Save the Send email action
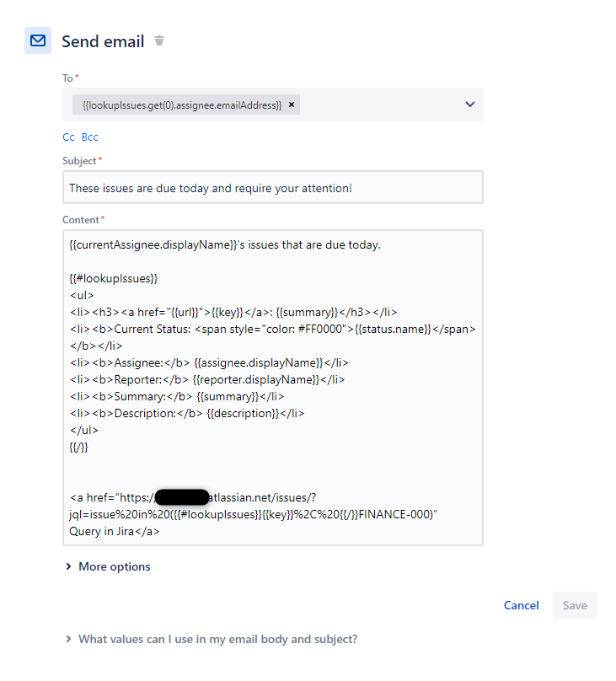Screen dimensions: 616x681 coord(575,605)
